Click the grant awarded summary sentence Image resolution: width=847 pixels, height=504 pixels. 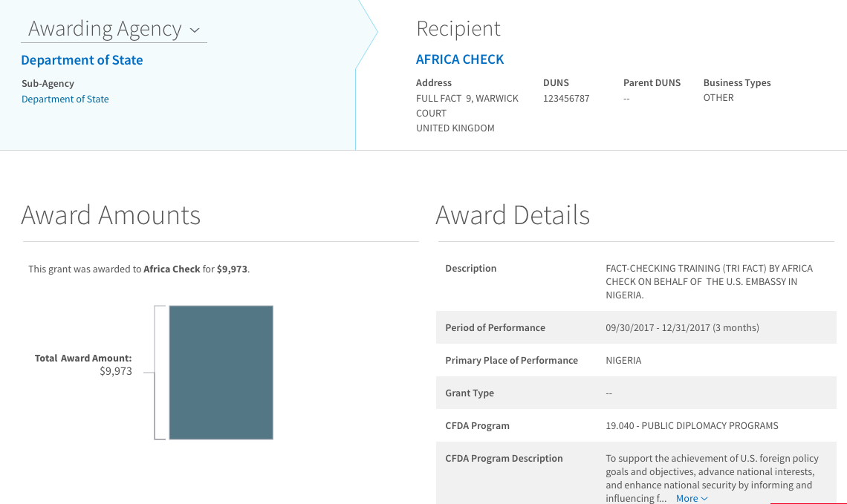point(139,269)
